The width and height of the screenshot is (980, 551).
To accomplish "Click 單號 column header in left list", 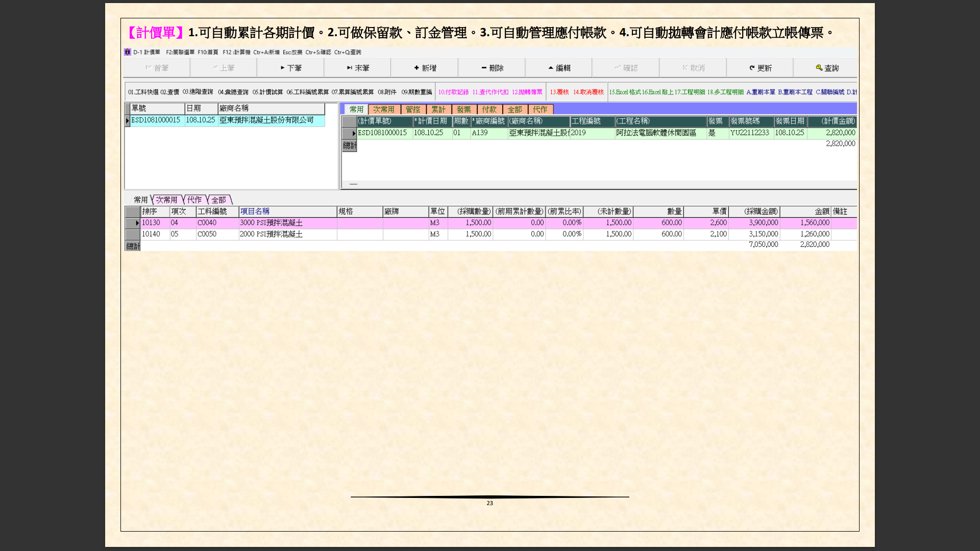I will click(x=157, y=109).
